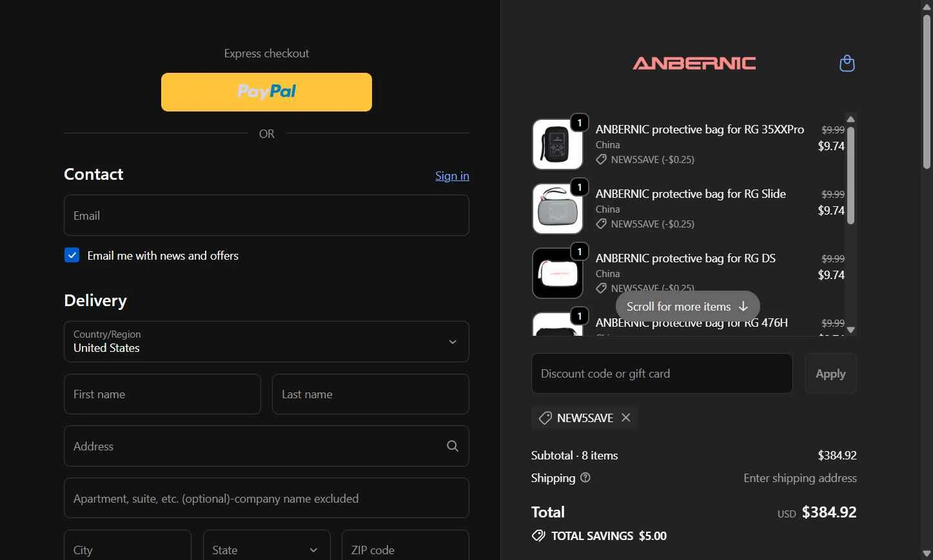This screenshot has height=560, width=933.
Task: Click the Sign in link
Action: [x=452, y=175]
